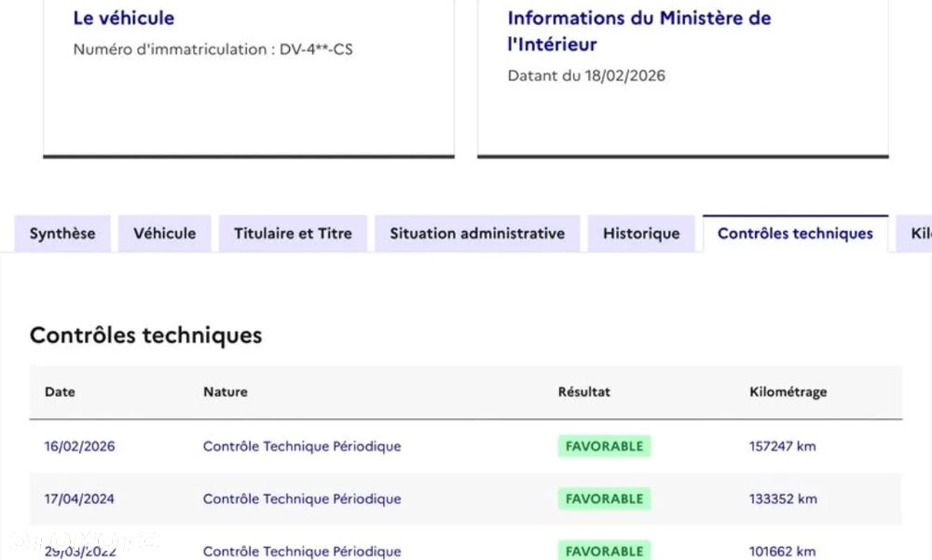Click the Informations du Ministère de l'Intérieur heading
The image size is (932, 560).
(x=639, y=31)
